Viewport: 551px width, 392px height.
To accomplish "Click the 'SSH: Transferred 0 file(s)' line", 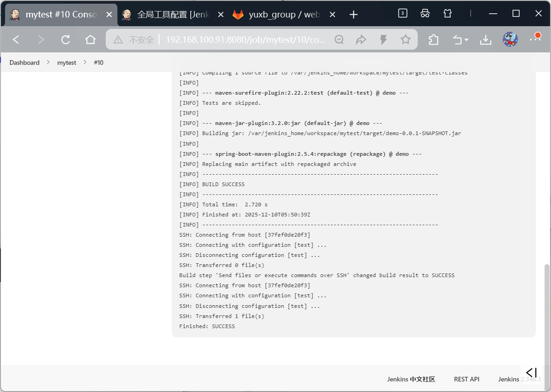I will point(222,265).
